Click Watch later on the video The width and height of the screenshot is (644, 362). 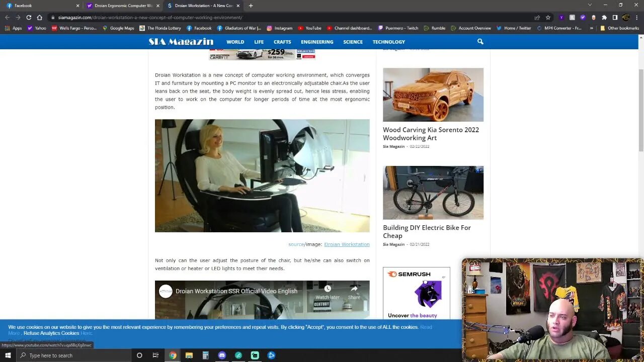(x=328, y=292)
